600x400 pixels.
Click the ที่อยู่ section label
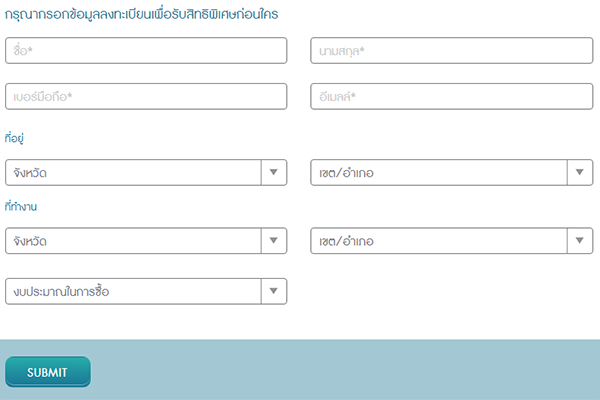pyautogui.click(x=14, y=138)
